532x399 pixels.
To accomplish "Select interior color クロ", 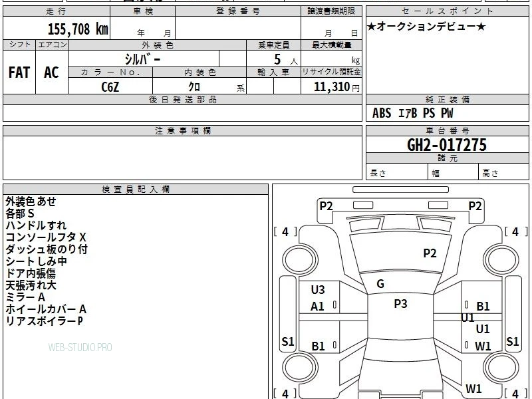I will (194, 87).
